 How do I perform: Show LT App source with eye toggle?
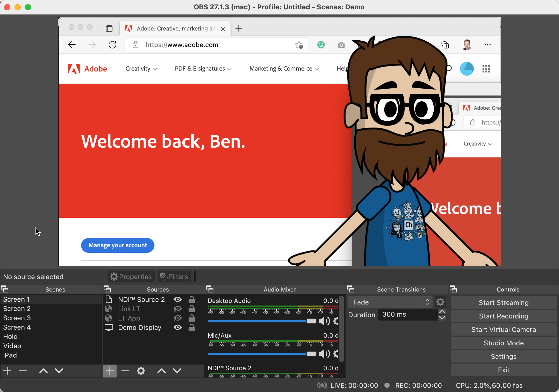178,318
